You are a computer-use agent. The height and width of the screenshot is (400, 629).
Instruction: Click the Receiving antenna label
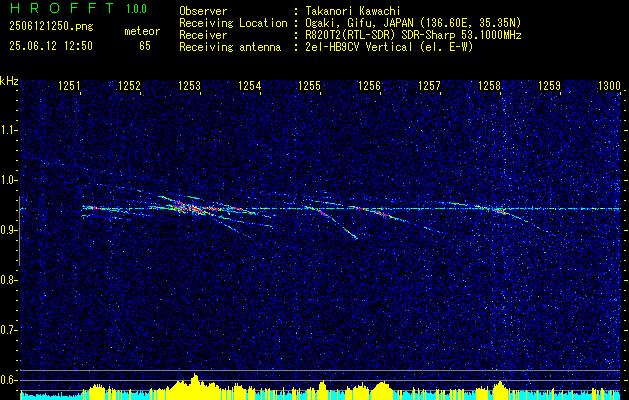point(230,47)
